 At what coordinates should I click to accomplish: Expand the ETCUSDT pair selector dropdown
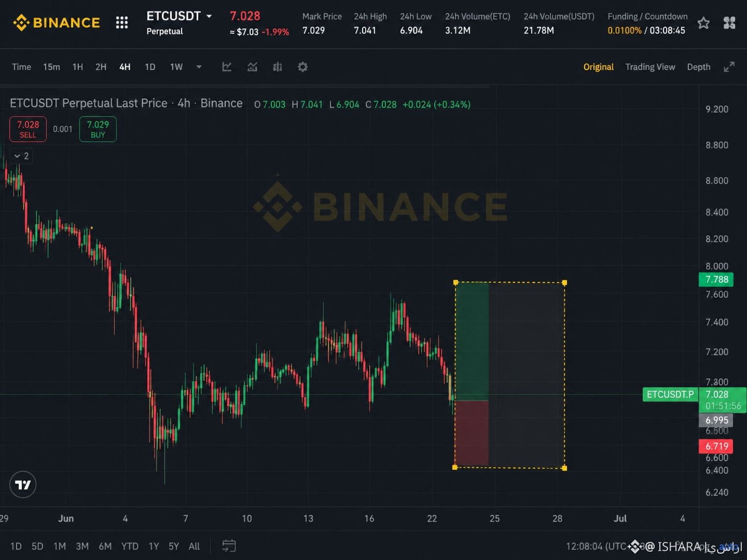pyautogui.click(x=209, y=17)
